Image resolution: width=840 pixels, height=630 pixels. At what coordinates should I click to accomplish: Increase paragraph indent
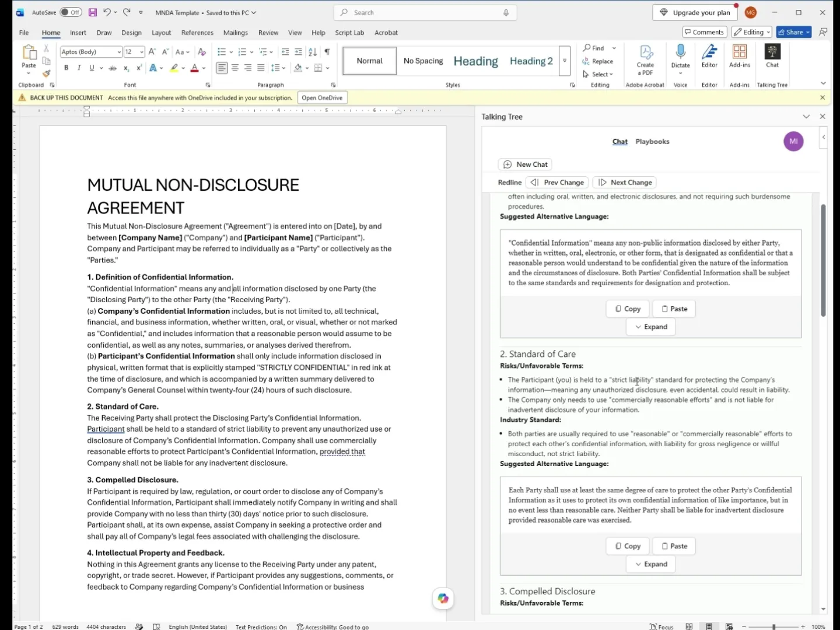point(298,52)
